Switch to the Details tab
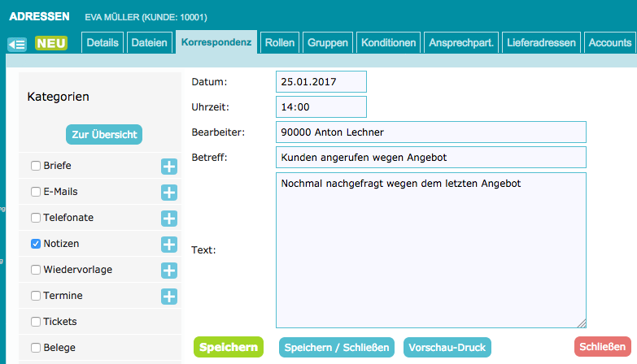Viewport: 637px width, 364px height. [x=103, y=43]
